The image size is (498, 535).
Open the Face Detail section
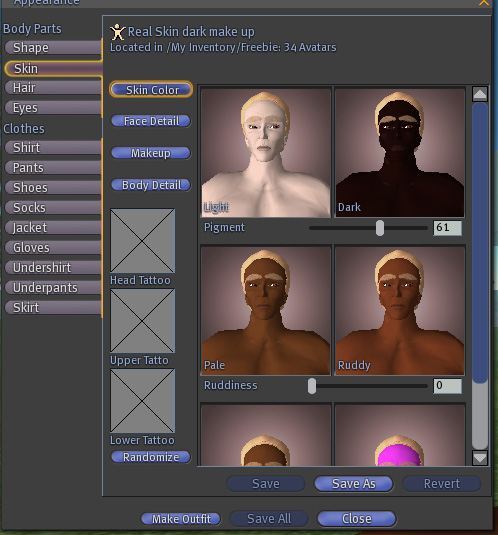pos(151,121)
